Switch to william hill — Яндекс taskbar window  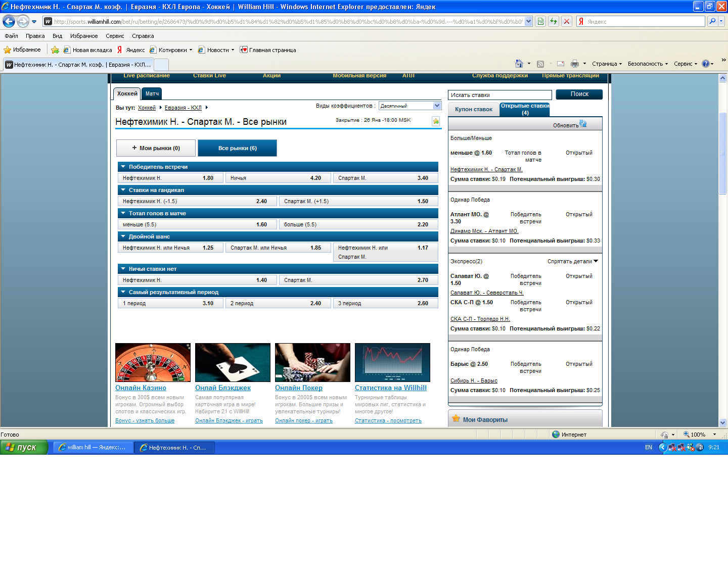[94, 447]
